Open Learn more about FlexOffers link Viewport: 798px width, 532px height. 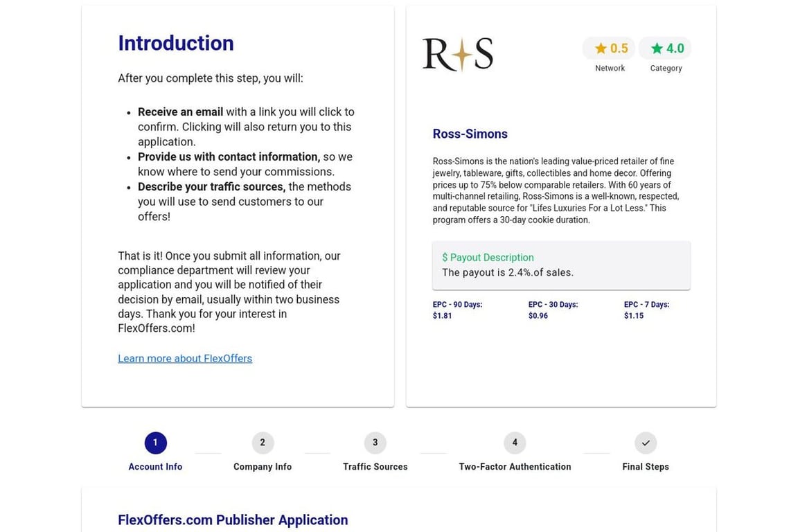click(x=185, y=358)
